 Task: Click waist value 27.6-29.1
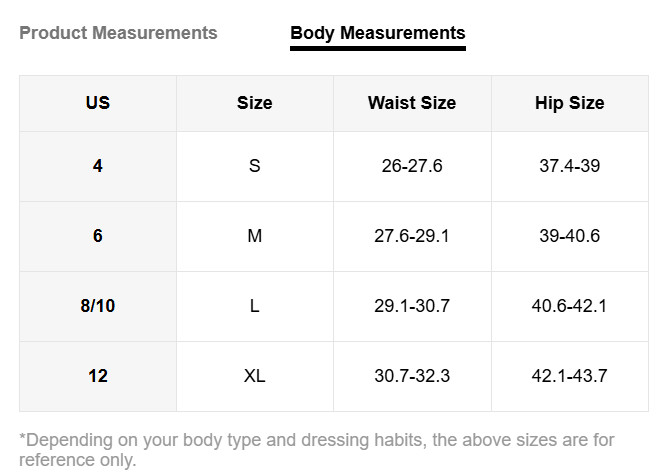click(412, 236)
